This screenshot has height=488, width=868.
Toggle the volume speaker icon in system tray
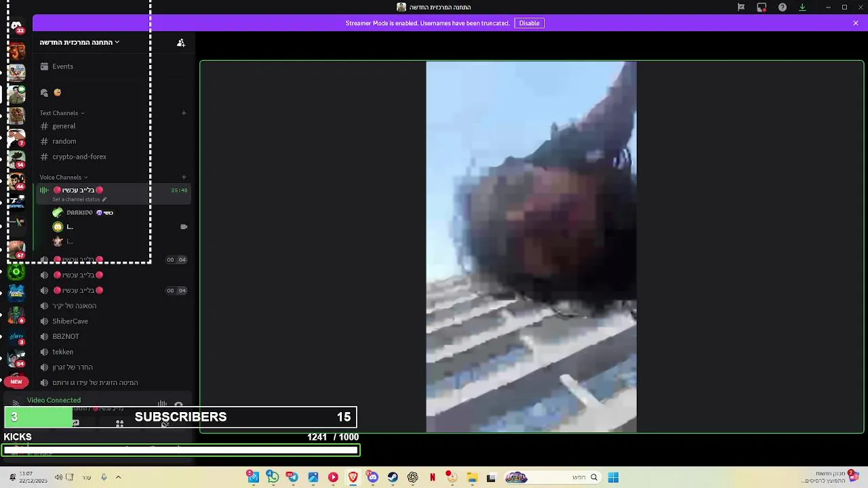[x=58, y=477]
